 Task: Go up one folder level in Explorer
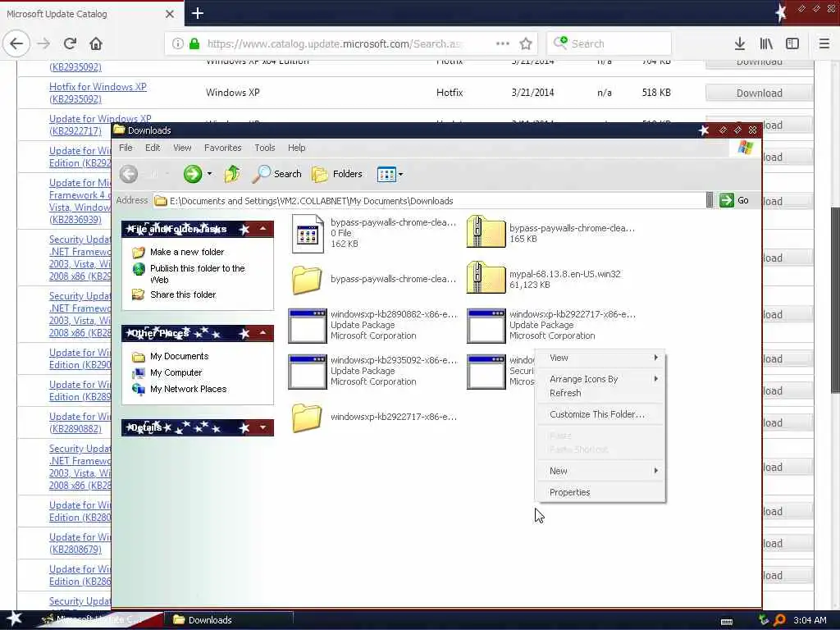[232, 174]
